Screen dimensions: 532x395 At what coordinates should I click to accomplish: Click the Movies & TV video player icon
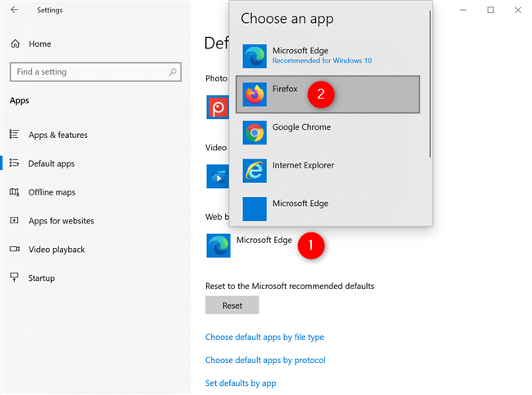pos(218,177)
